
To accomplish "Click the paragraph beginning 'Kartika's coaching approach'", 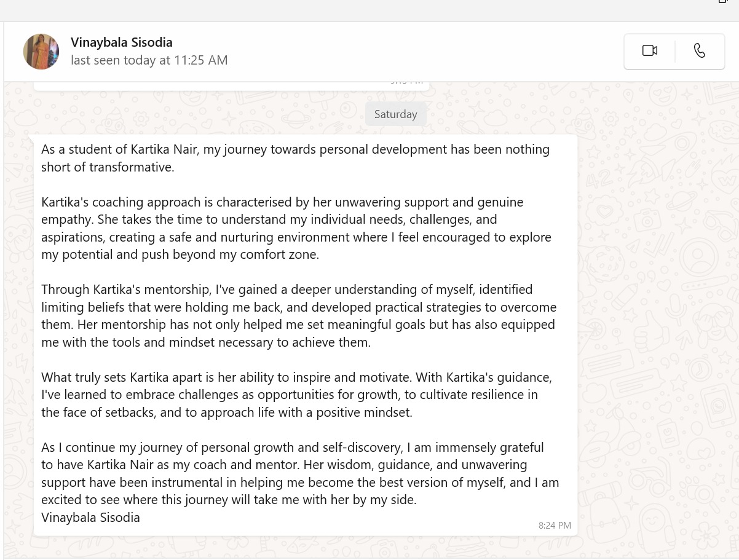I will tap(296, 228).
